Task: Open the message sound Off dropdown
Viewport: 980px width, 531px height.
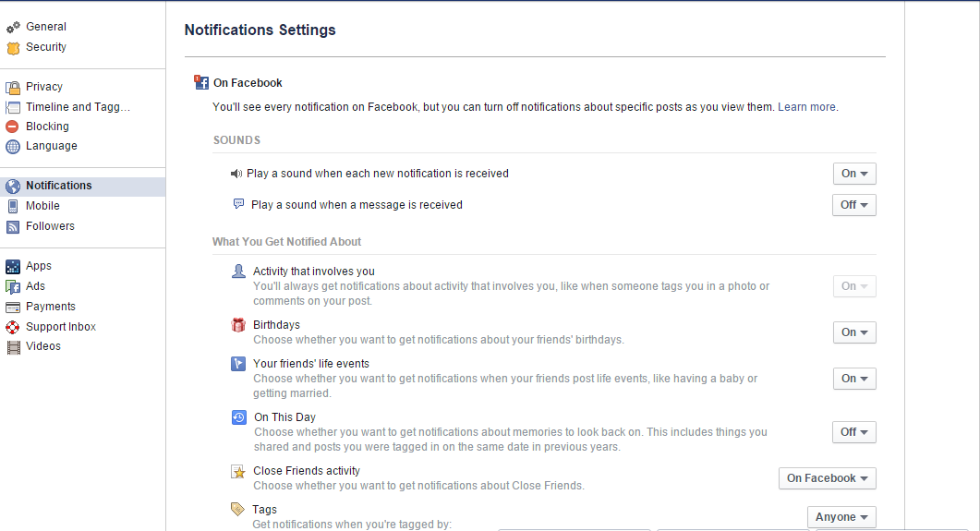Action: point(853,205)
